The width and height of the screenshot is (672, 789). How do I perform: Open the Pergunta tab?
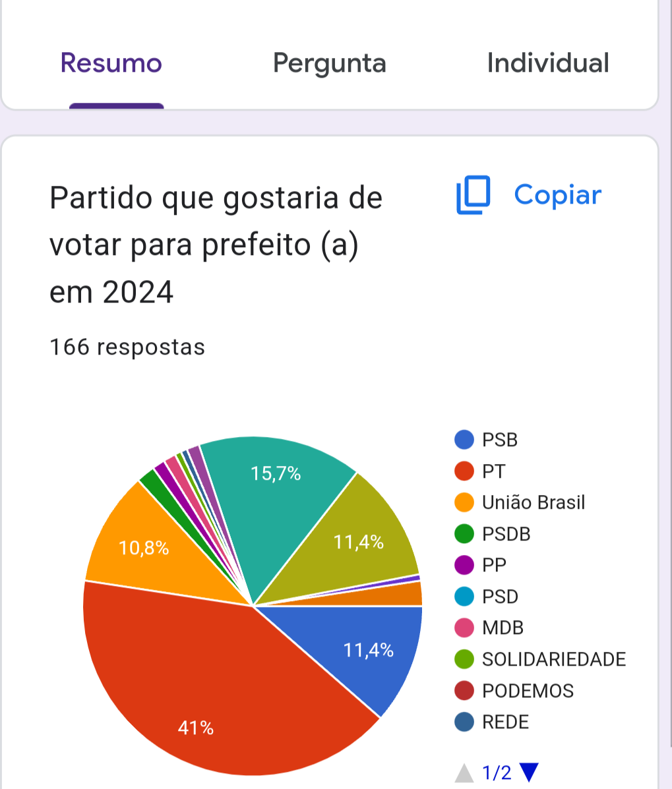tap(329, 63)
